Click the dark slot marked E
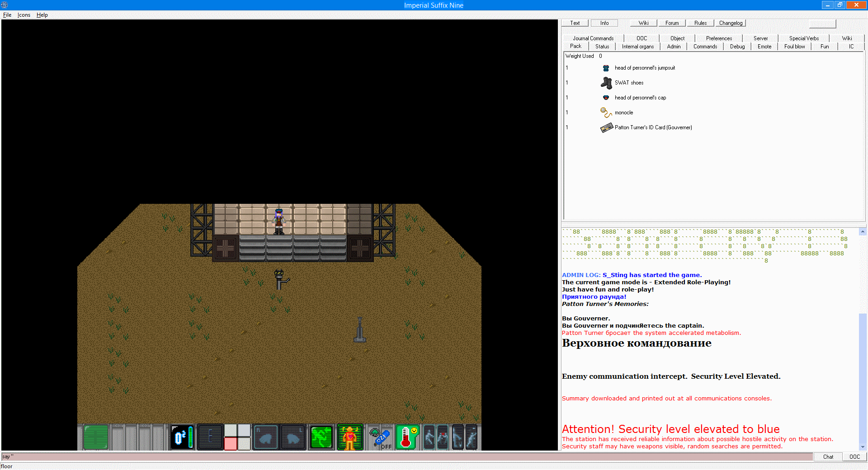This screenshot has height=470, width=868. (210, 437)
